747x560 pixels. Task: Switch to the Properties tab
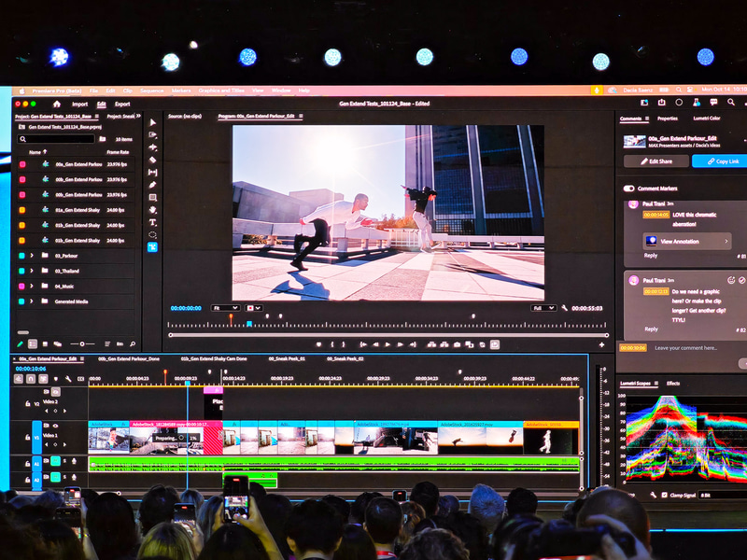pyautogui.click(x=668, y=119)
